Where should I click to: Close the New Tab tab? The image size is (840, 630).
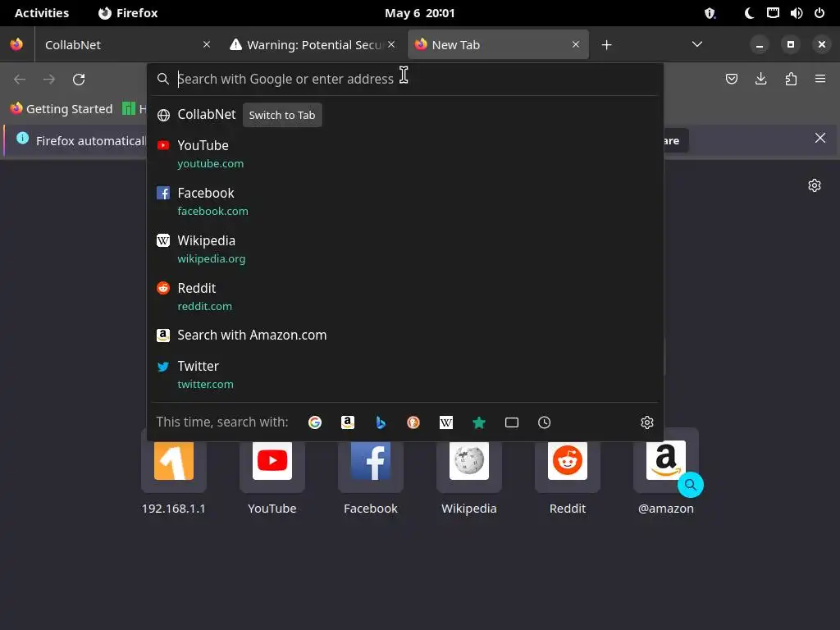[576, 44]
